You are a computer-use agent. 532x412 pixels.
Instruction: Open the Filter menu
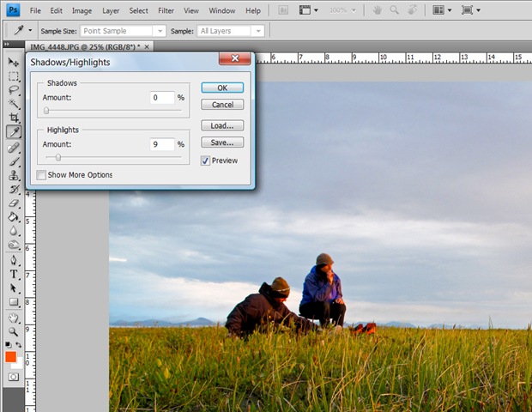point(166,11)
